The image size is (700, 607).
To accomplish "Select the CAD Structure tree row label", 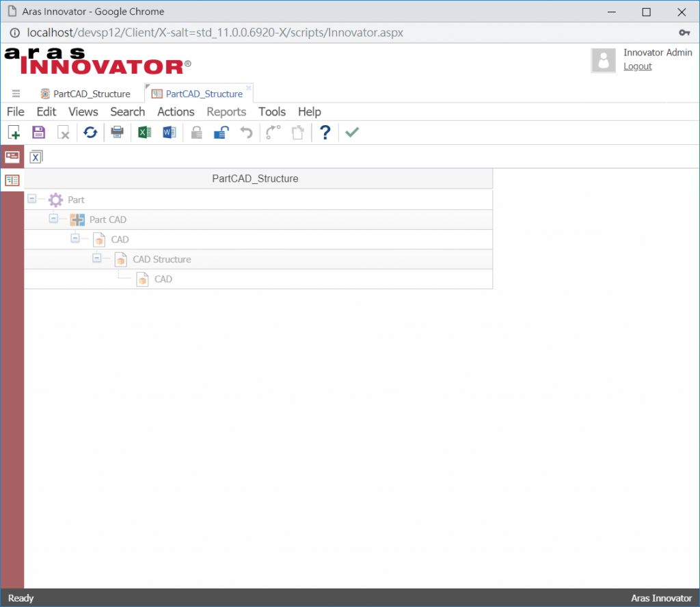I will 161,259.
